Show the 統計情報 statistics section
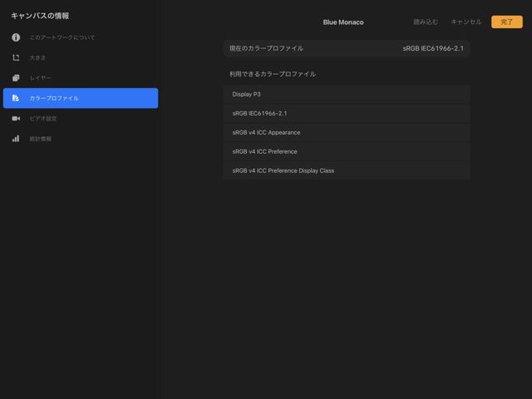532x399 pixels. tap(81, 139)
